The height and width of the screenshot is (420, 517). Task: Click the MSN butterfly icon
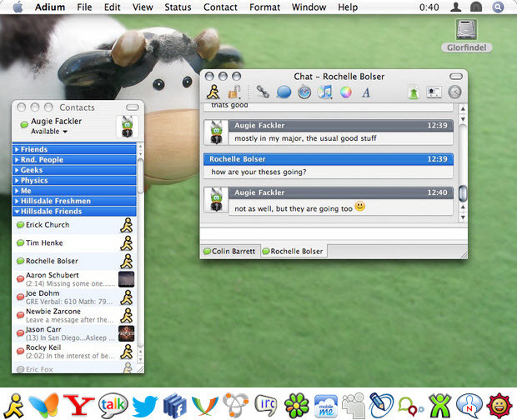click(x=44, y=405)
